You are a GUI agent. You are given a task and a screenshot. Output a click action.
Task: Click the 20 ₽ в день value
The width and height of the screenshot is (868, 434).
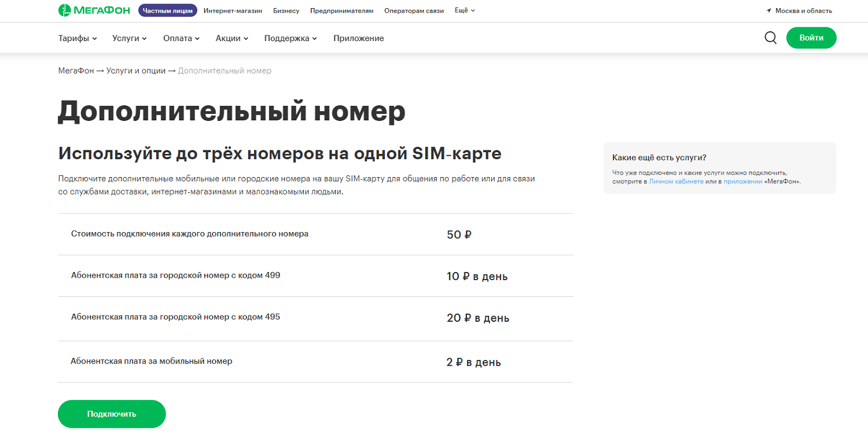coord(478,318)
